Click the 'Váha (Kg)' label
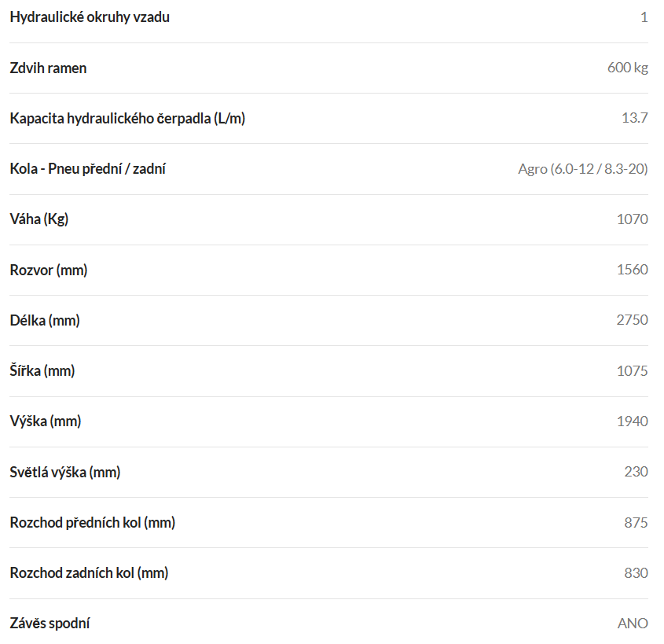This screenshot has width=664, height=644. [x=39, y=219]
